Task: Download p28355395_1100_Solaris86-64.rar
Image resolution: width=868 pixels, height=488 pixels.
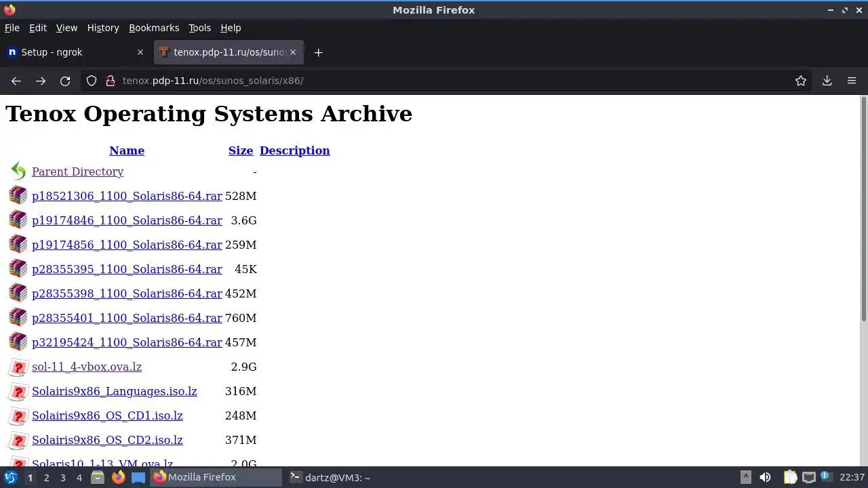Action: [x=127, y=269]
